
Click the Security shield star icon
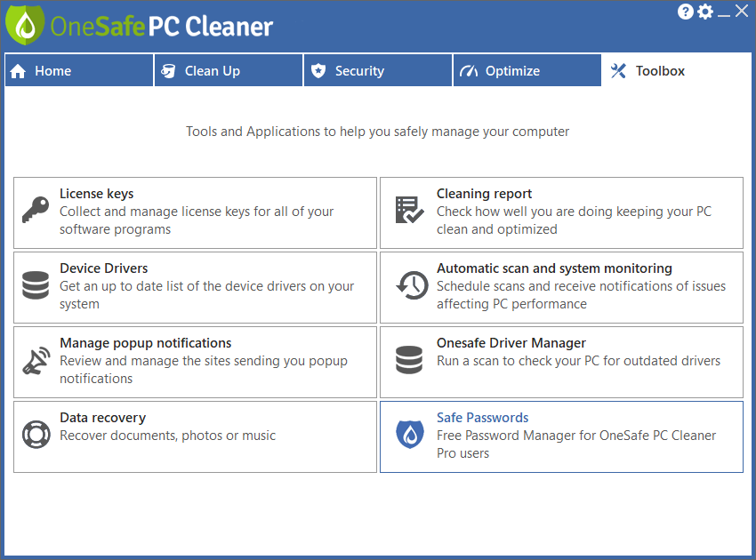(318, 71)
